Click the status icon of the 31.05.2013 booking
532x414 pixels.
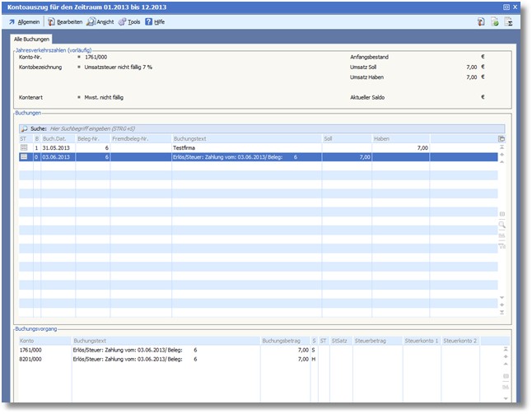[x=24, y=147]
